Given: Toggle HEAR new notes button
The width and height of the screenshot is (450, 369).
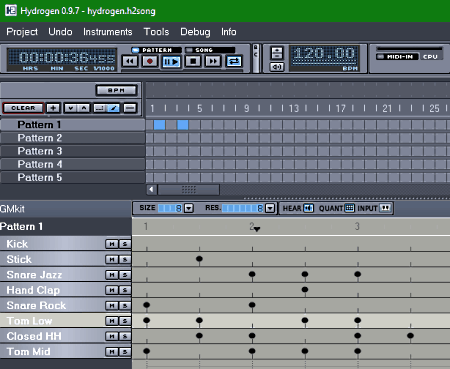Looking at the screenshot, I should 308,208.
